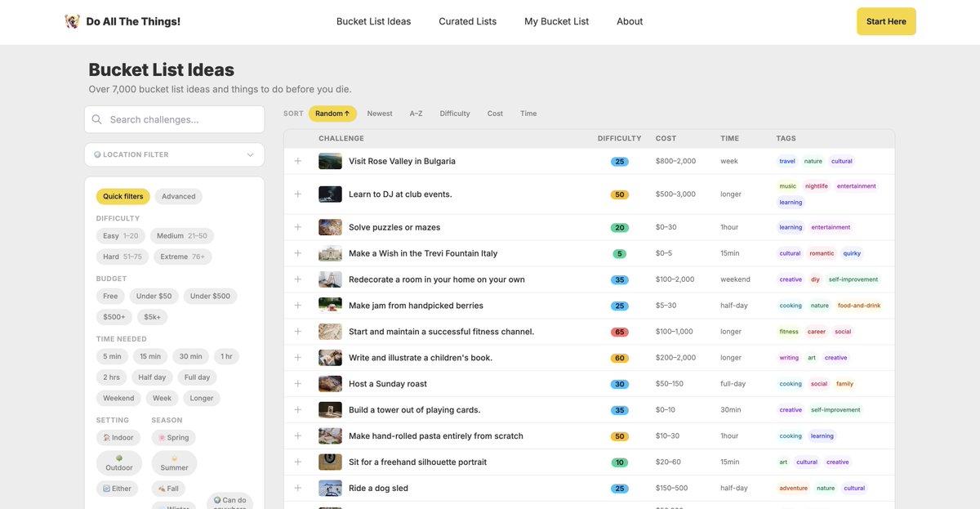Click plus beside freehand silhouette portrait
This screenshot has width=980, height=509.
[x=298, y=462]
